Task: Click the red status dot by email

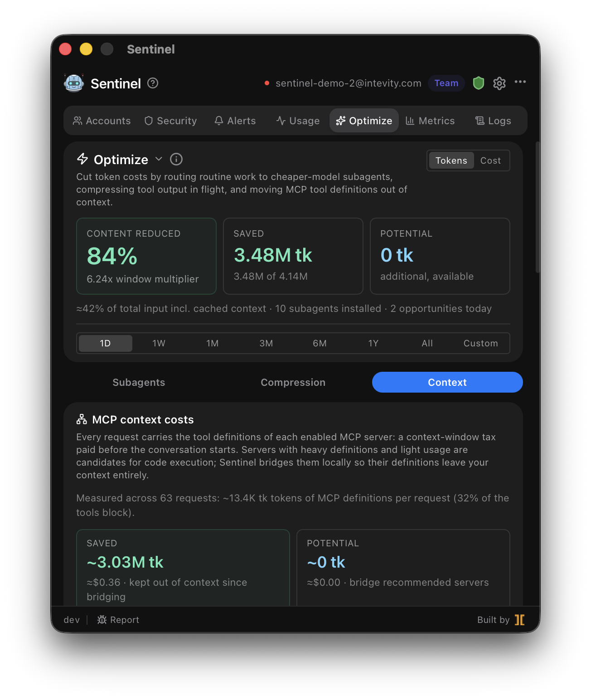Action: coord(267,83)
